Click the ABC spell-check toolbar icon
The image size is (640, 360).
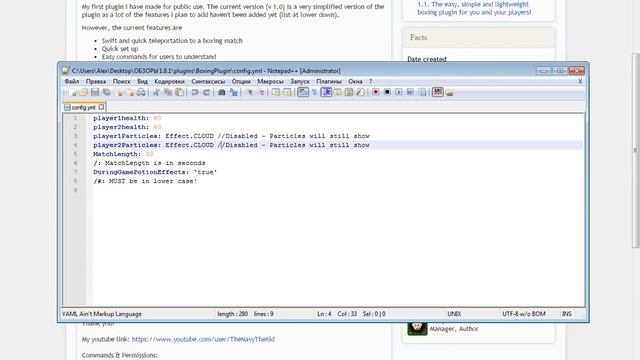point(438,93)
